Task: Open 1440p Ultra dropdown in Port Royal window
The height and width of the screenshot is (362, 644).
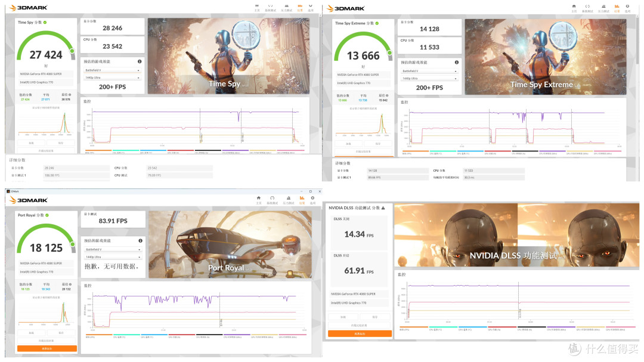Action: pos(113,257)
